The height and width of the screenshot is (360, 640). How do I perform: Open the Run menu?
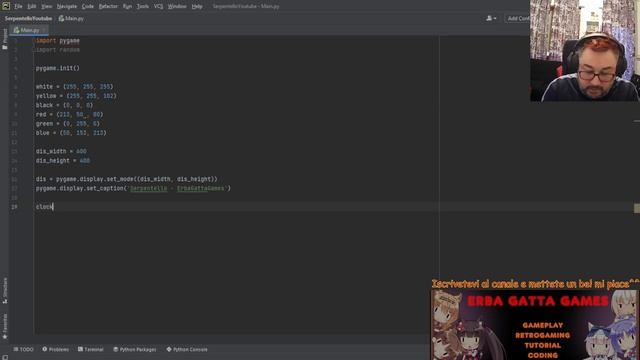coord(127,6)
